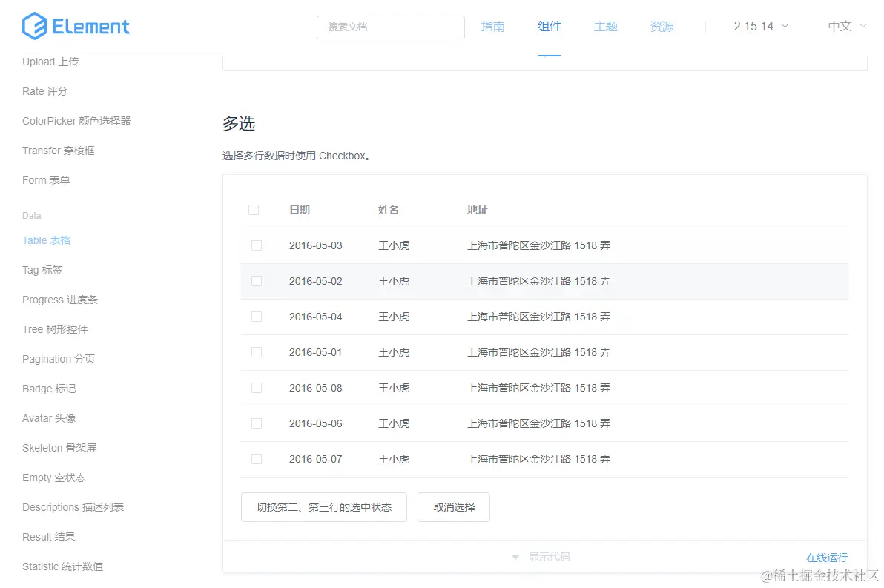This screenshot has width=884, height=588.
Task: Go to Transfer 穿梭框 in sidebar
Action: 59,151
